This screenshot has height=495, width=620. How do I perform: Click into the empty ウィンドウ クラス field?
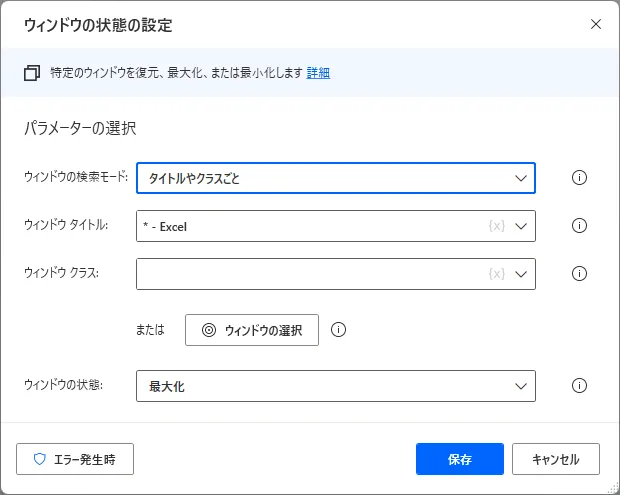(310, 274)
